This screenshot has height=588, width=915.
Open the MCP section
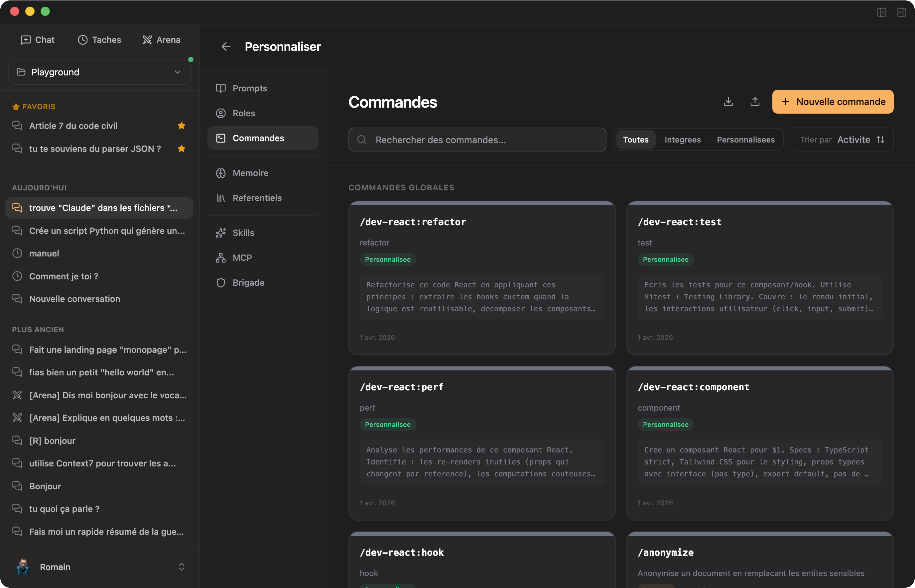click(x=242, y=257)
